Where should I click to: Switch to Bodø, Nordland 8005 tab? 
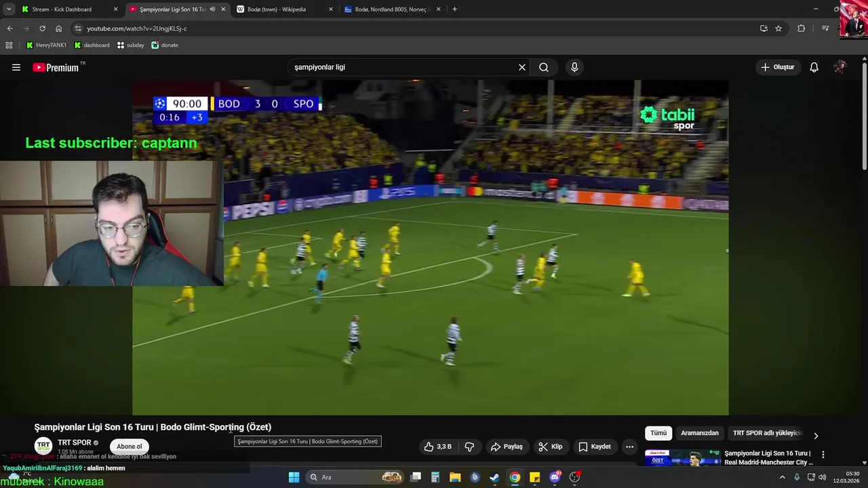(x=392, y=9)
